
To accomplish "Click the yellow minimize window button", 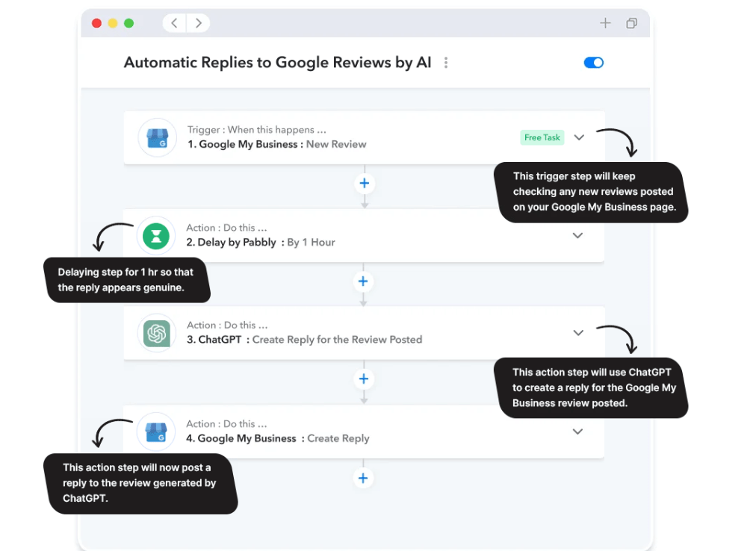I will coord(113,23).
